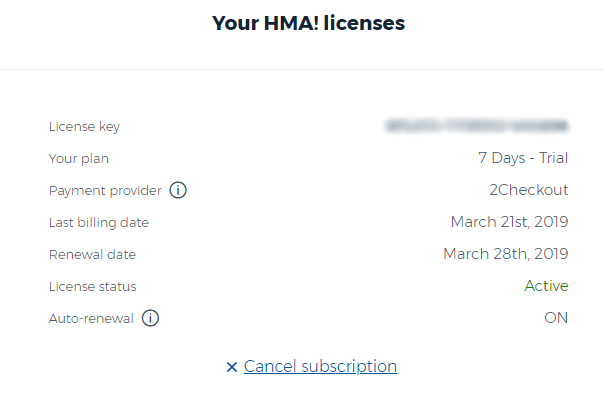Click the 7 Days - Trial plan value
This screenshot has width=605, height=397.
523,158
